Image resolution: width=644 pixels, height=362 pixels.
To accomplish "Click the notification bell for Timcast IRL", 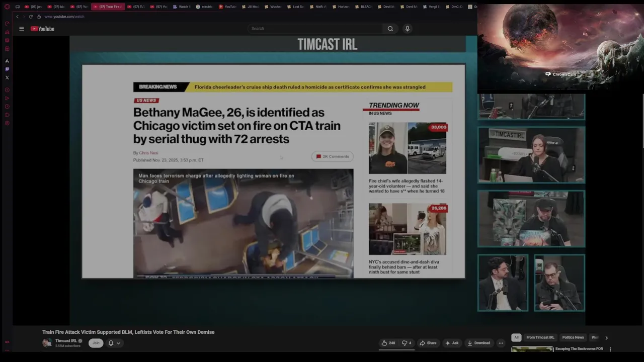I will 111,343.
